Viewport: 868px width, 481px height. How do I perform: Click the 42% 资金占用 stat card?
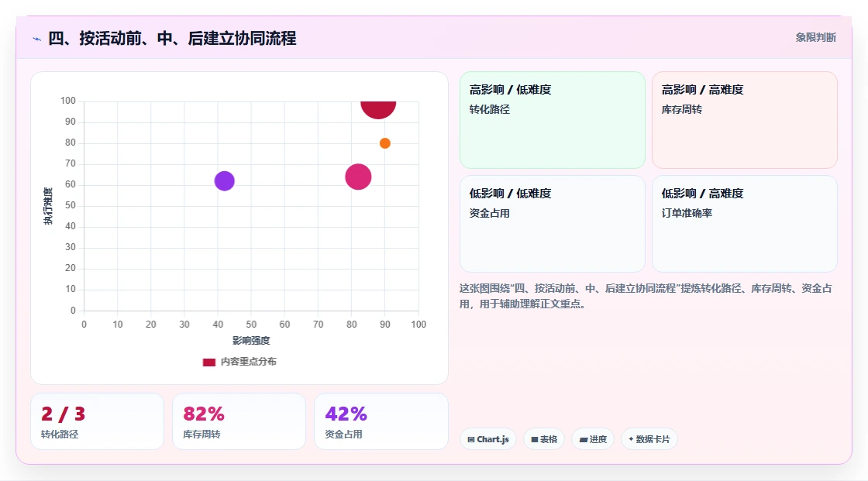[x=381, y=421]
